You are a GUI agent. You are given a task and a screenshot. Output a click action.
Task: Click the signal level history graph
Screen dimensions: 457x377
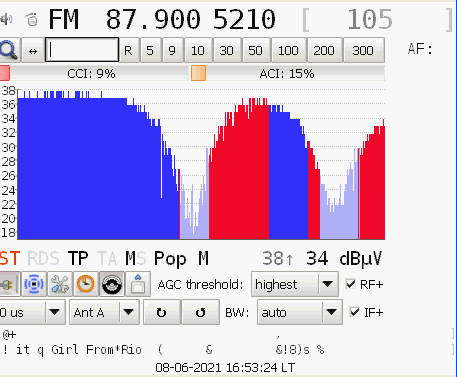point(201,164)
